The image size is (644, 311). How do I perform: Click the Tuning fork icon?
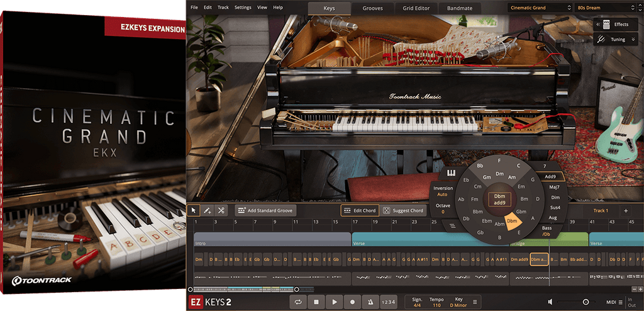point(601,40)
